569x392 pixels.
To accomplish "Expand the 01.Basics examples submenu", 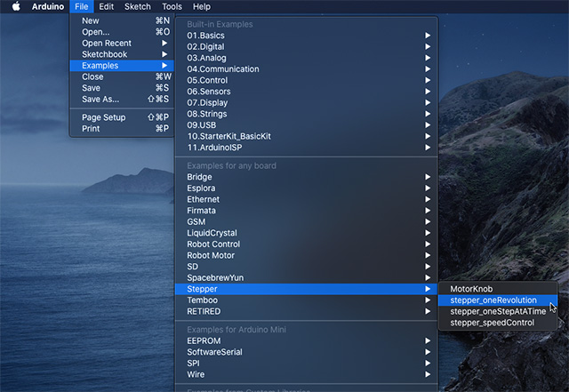I will click(x=206, y=36).
